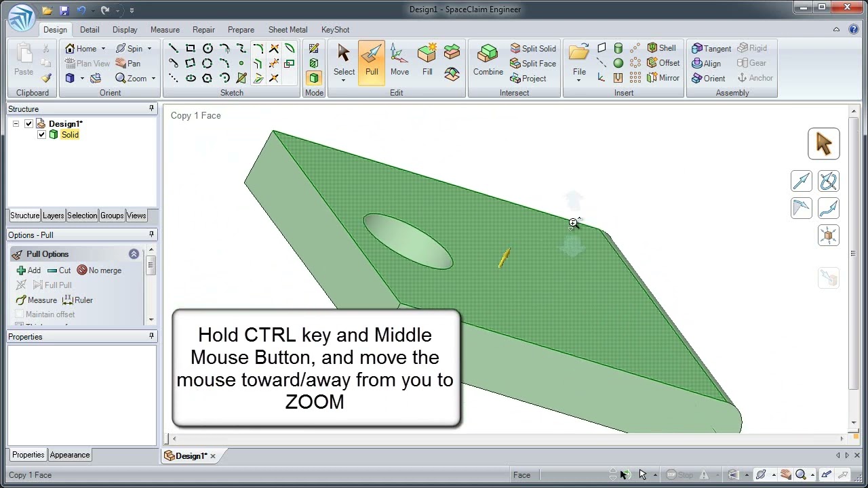Screen dimensions: 868x488
Task: Click the Align assembly tool
Action: (706, 64)
